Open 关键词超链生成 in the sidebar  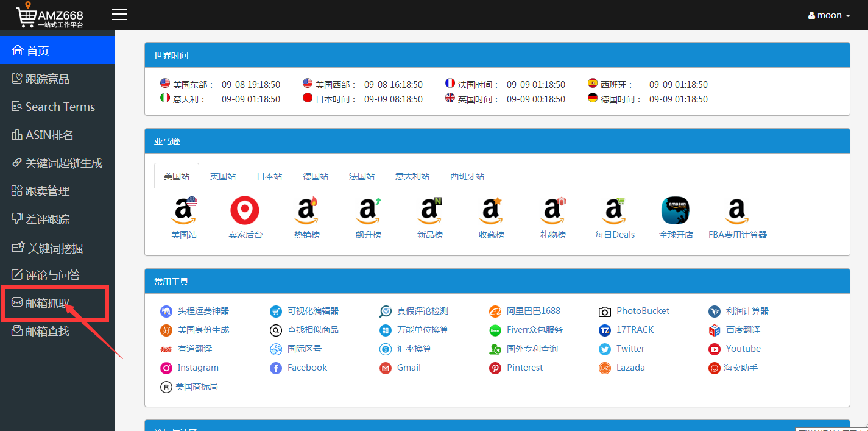point(57,163)
